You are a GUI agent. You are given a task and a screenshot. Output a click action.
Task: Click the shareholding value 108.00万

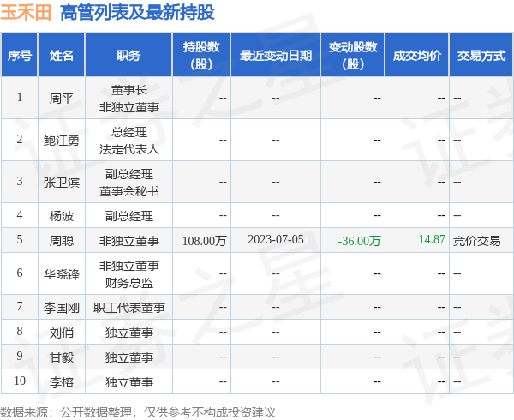pos(204,241)
